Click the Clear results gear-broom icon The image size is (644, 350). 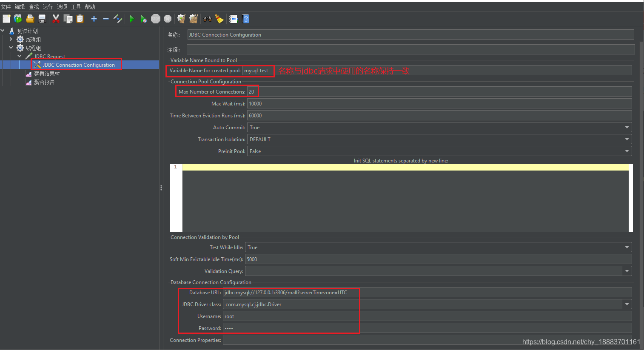(181, 19)
